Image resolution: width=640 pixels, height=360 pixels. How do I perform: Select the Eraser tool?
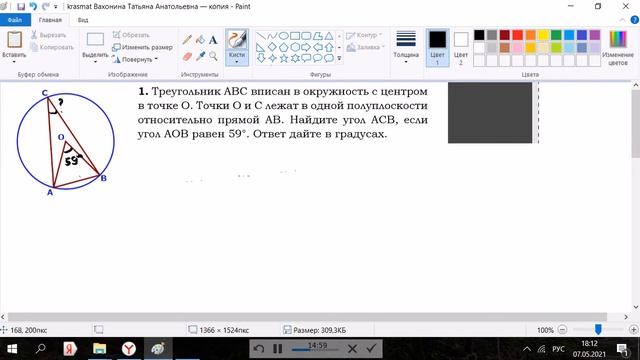tap(187, 56)
